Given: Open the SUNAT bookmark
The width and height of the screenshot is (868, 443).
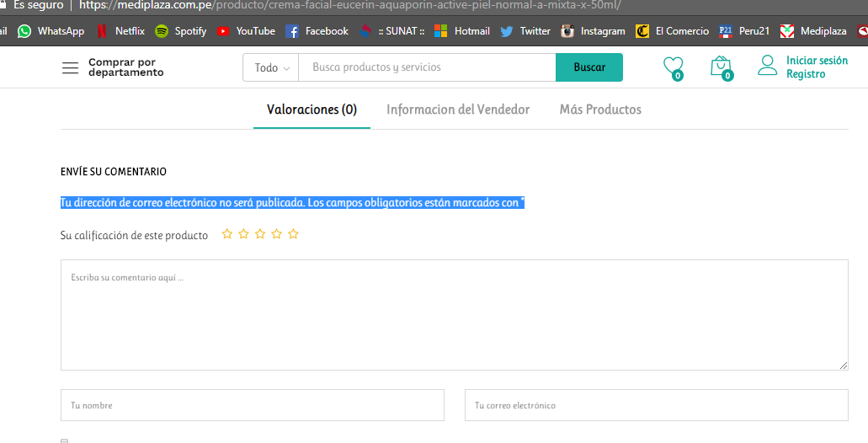Looking at the screenshot, I should 392,31.
